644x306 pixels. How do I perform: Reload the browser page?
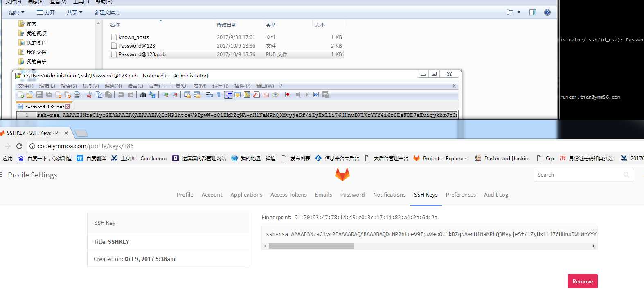point(19,146)
